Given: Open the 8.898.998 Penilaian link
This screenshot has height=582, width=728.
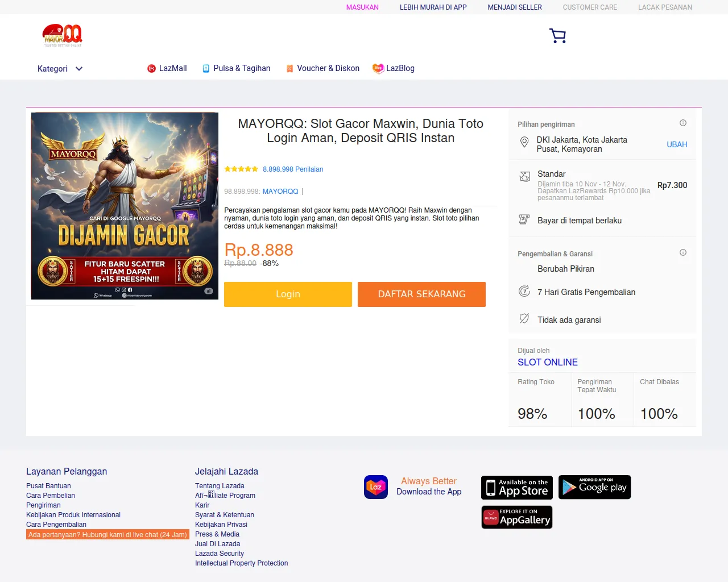Looking at the screenshot, I should (293, 169).
